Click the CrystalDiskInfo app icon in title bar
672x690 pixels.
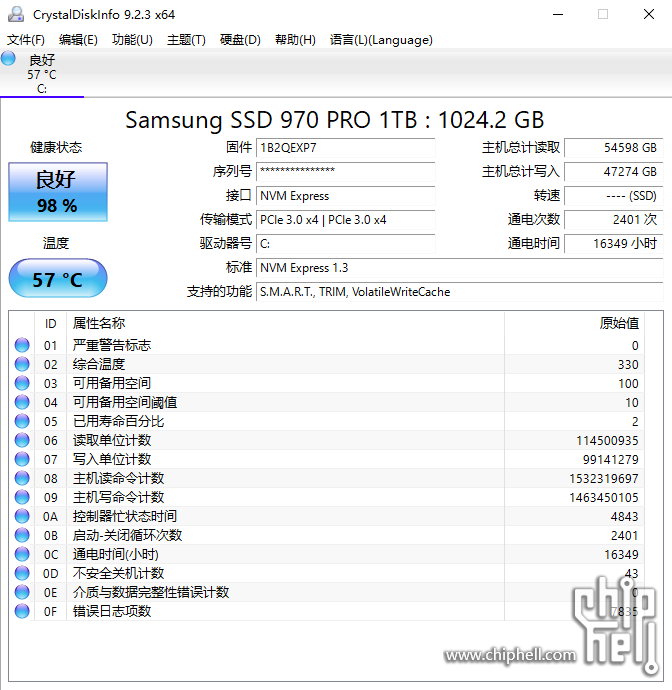(16, 14)
